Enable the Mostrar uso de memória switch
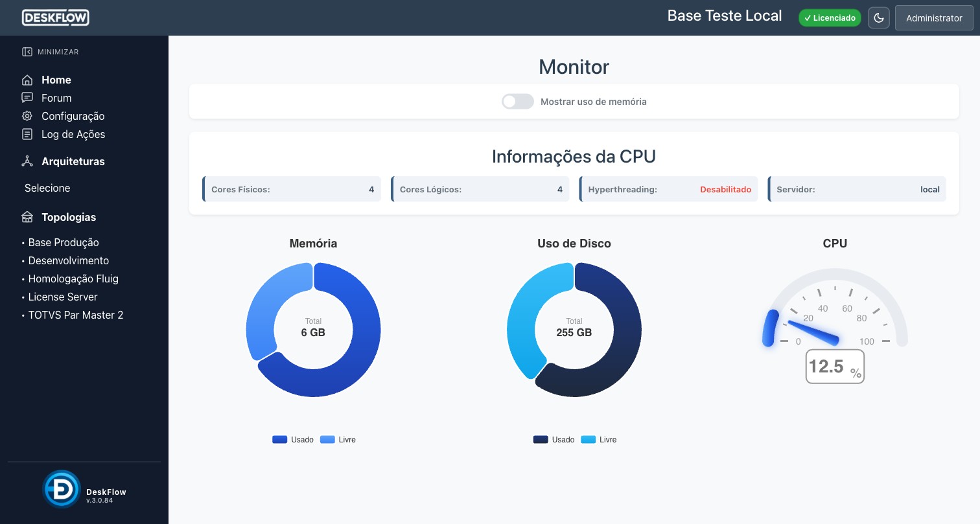The height and width of the screenshot is (524, 980). click(518, 102)
